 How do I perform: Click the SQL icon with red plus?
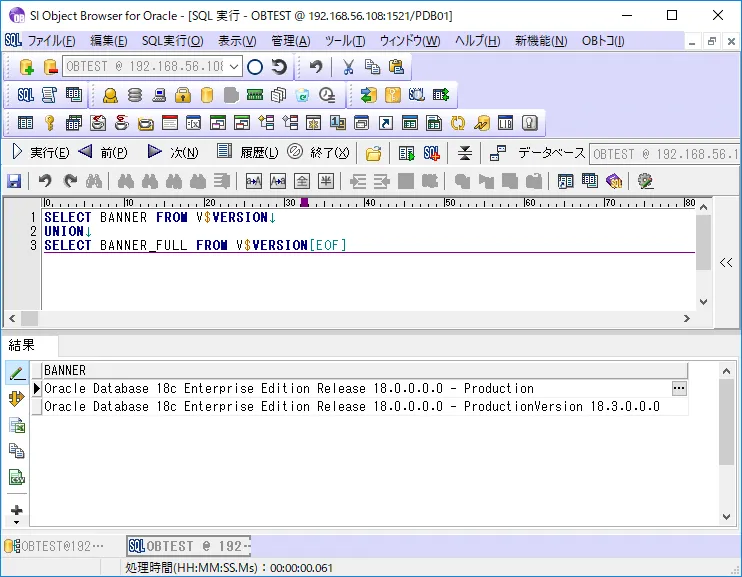[x=431, y=153]
